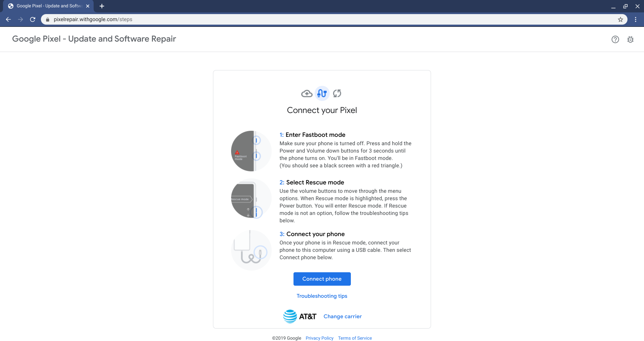Click the address bar URL field
This screenshot has height=341, width=644.
point(302,19)
